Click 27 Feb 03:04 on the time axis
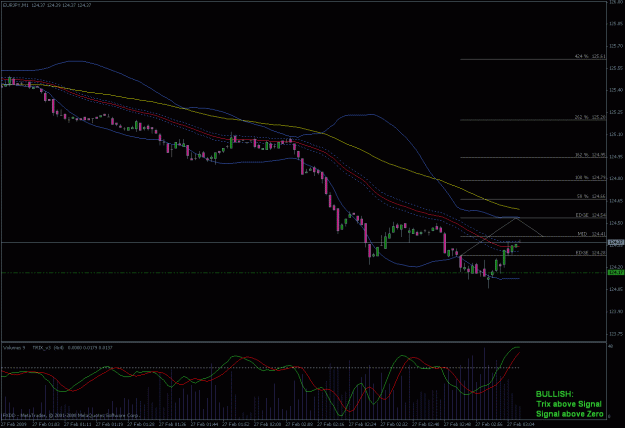Viewport: 625px width, 428px height. (x=521, y=424)
